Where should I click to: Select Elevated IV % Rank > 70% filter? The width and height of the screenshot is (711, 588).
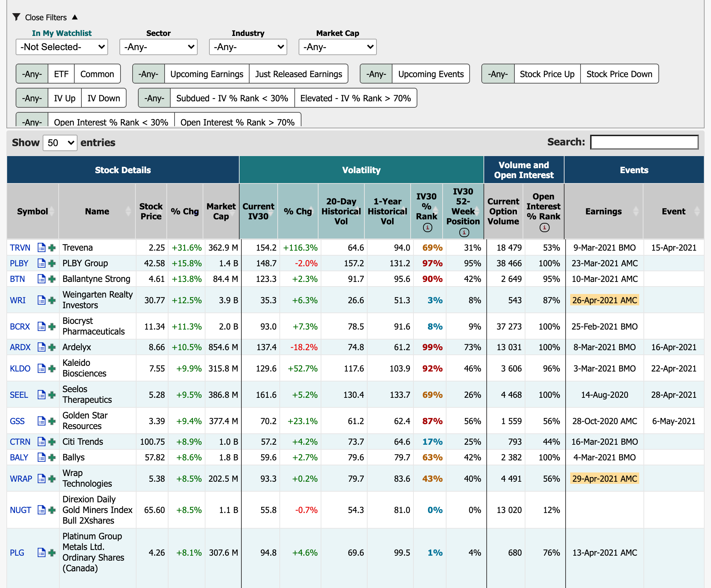pyautogui.click(x=355, y=98)
